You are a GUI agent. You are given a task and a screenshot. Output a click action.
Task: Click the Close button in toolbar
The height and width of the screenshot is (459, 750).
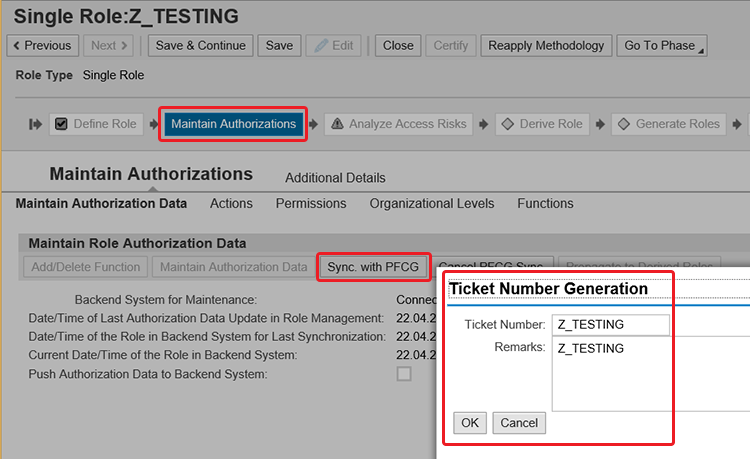(398, 45)
